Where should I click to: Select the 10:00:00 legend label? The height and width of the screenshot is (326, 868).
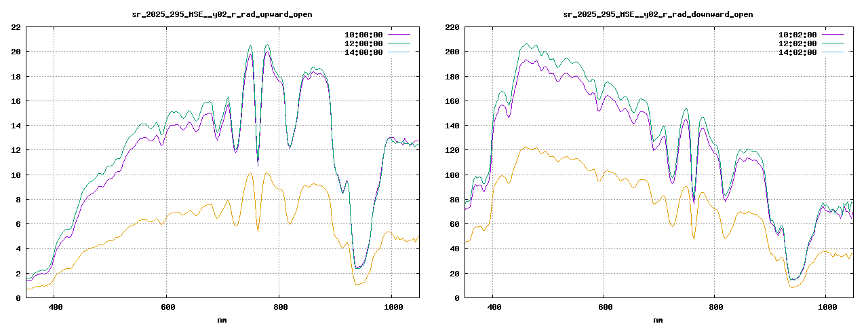coord(363,35)
